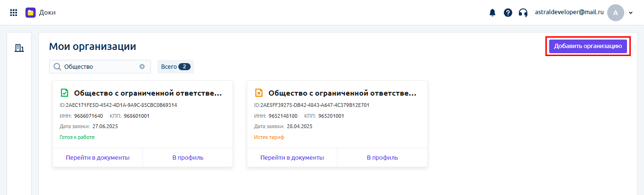Click the date 27.06.2025

click(105, 126)
